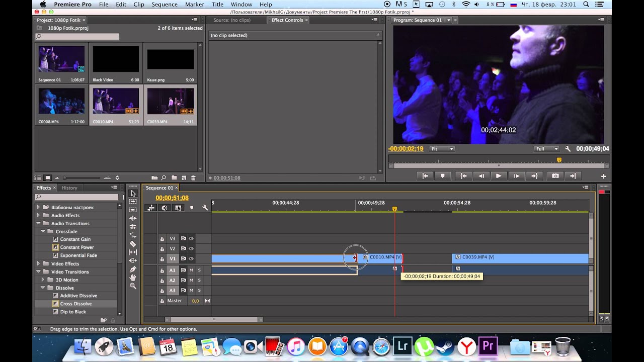Viewport: 644px width, 362px height.
Task: Click the Go to Out point button
Action: (534, 176)
